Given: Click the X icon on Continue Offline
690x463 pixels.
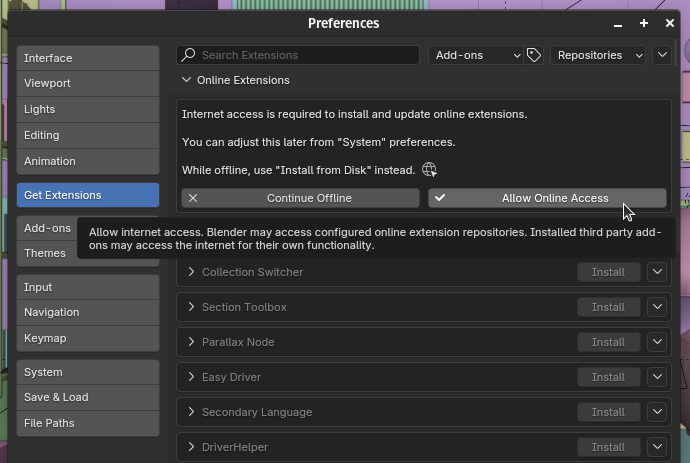Looking at the screenshot, I should click(x=193, y=198).
